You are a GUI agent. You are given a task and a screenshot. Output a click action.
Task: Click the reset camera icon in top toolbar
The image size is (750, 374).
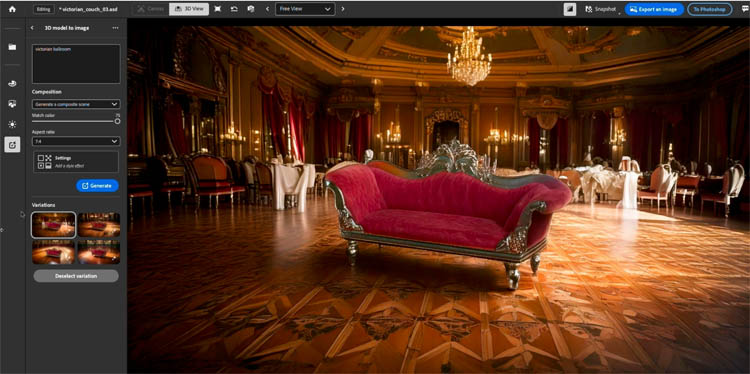[x=234, y=9]
